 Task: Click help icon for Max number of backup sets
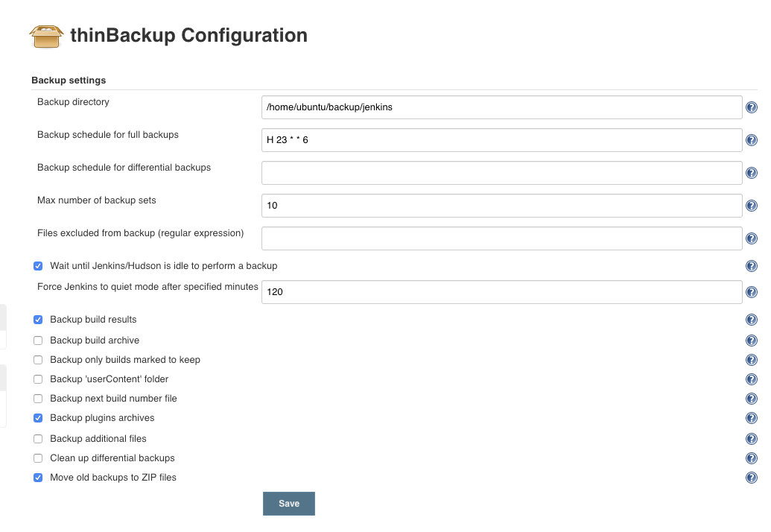coord(752,206)
